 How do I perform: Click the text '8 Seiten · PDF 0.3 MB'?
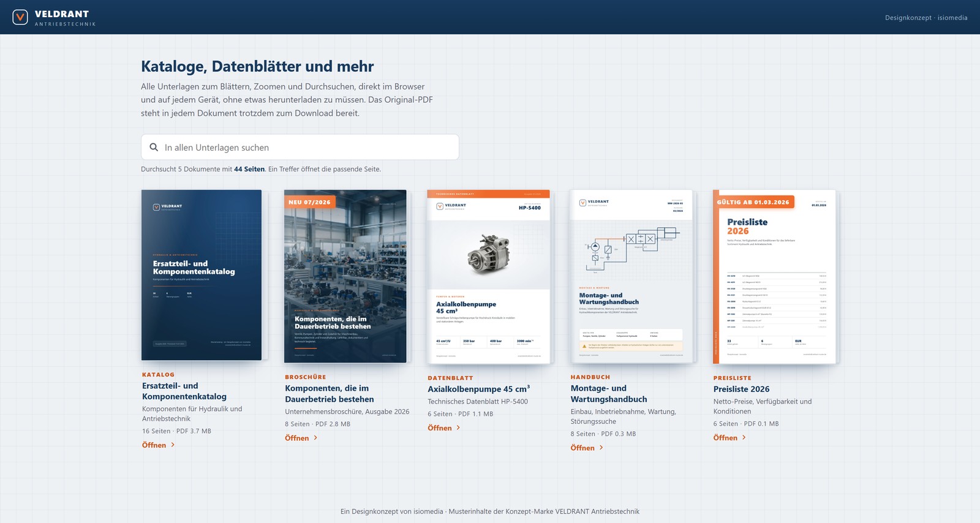(603, 434)
